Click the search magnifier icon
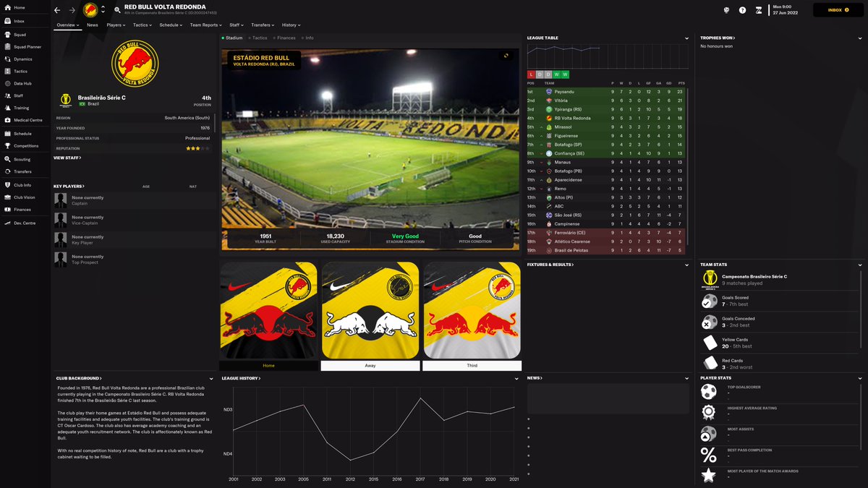The width and height of the screenshot is (868, 488). coord(117,10)
